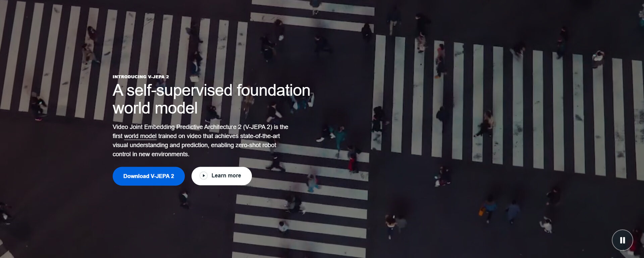Click the 'state-of-the-art' phrase in description

[x=260, y=136]
